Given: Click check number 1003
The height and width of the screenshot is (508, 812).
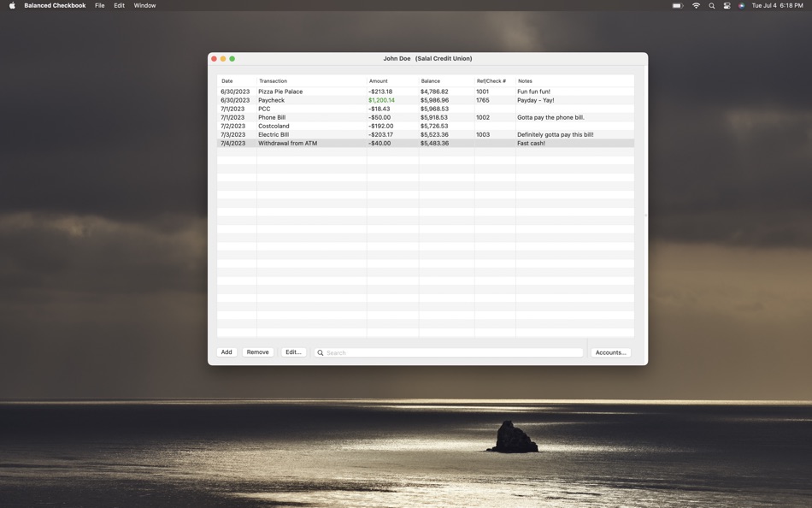Looking at the screenshot, I should (x=483, y=134).
